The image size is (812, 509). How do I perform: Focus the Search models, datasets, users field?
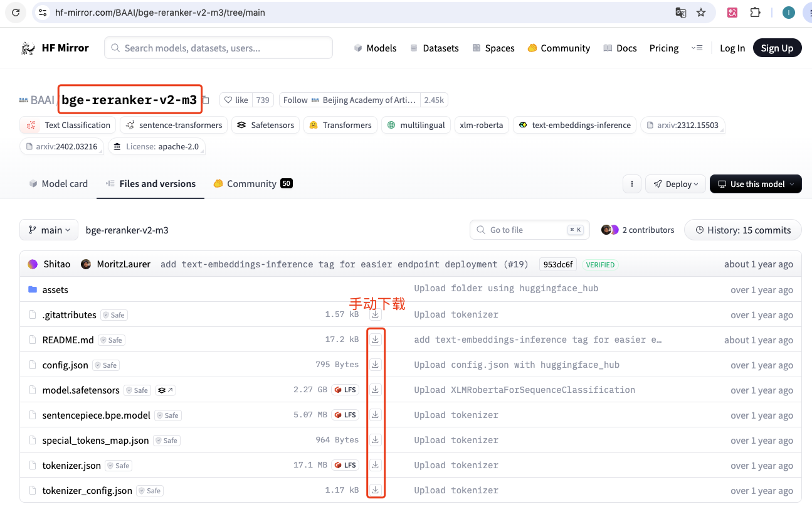(x=218, y=48)
